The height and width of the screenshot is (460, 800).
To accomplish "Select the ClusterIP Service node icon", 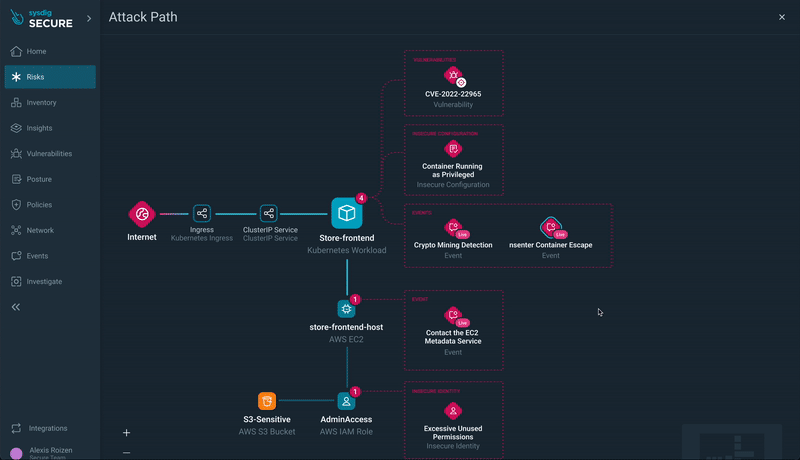I will (268, 213).
